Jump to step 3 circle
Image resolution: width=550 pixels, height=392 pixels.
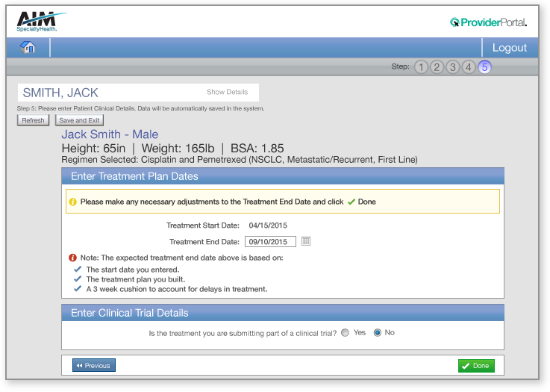(452, 66)
